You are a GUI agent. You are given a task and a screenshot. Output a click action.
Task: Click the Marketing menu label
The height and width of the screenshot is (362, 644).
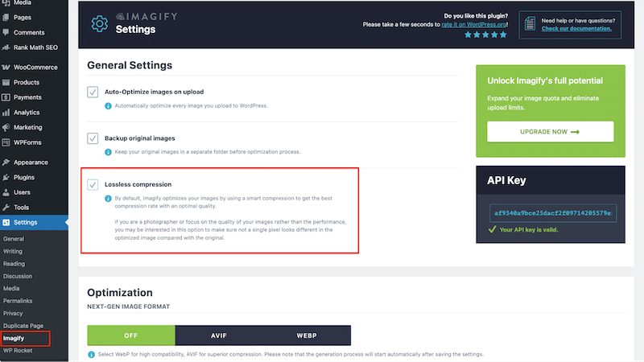28,127
